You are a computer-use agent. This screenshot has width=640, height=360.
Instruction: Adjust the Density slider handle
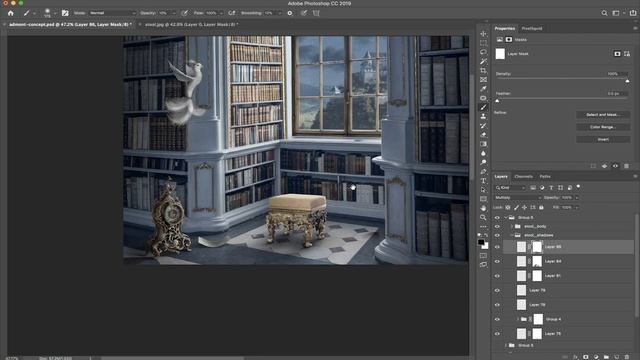pyautogui.click(x=627, y=81)
